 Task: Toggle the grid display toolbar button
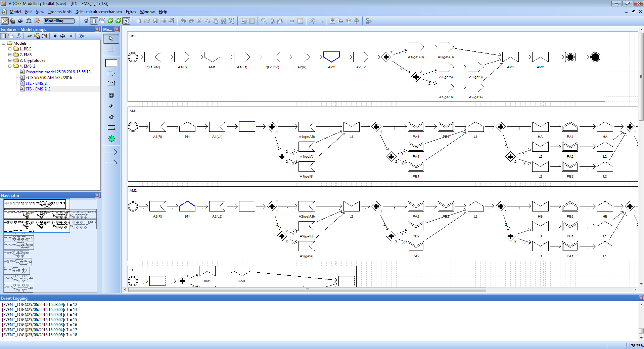tap(300, 21)
